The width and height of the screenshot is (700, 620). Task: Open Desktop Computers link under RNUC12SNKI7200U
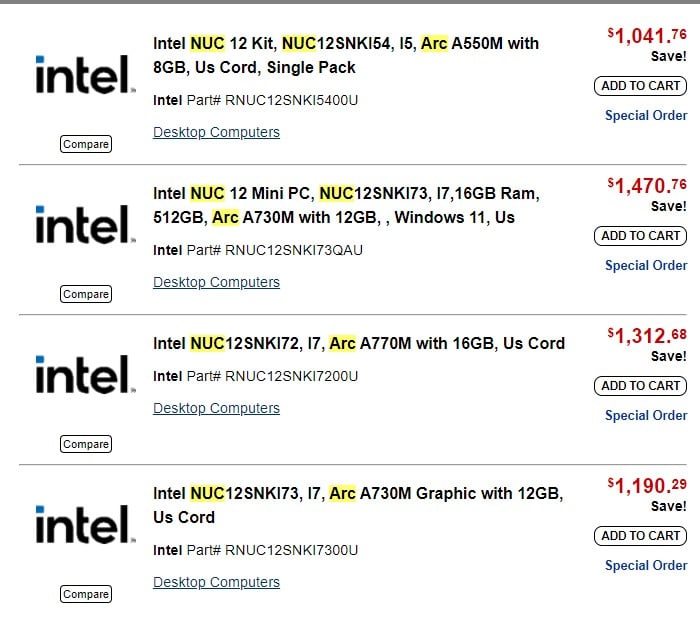click(216, 408)
